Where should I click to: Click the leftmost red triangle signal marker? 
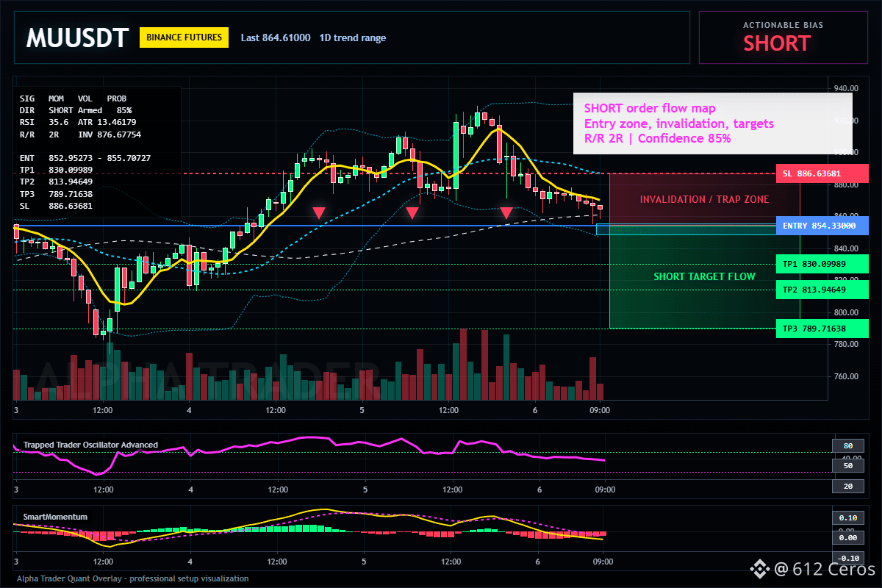318,213
